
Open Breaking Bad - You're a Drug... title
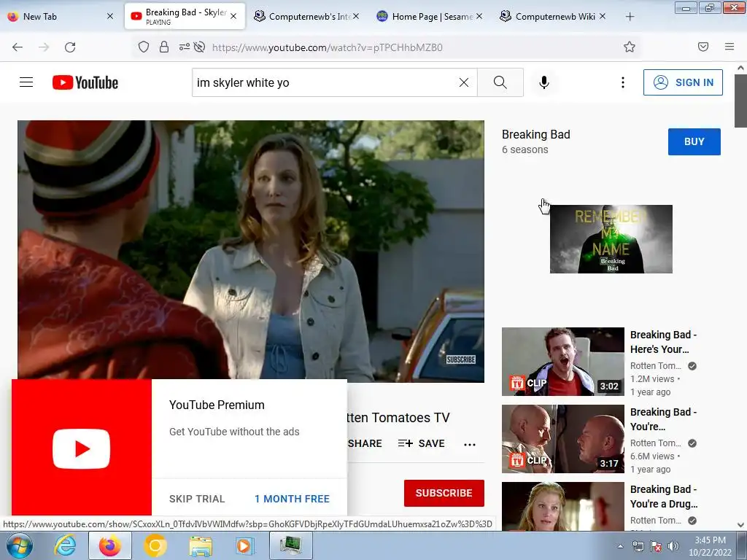tap(664, 496)
